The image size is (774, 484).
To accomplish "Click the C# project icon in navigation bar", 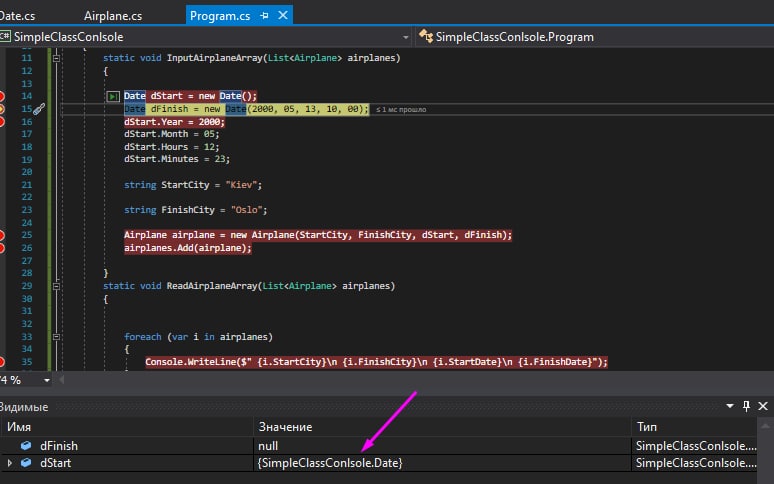I will pyautogui.click(x=5, y=37).
